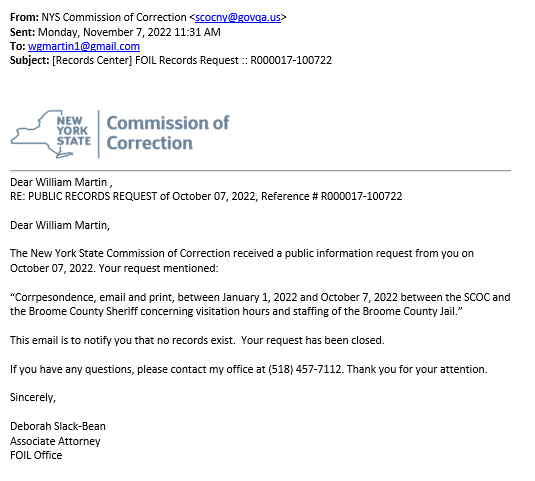The image size is (535, 481).
Task: Click the NEW YORK STATE wordmark
Action: coord(73,131)
